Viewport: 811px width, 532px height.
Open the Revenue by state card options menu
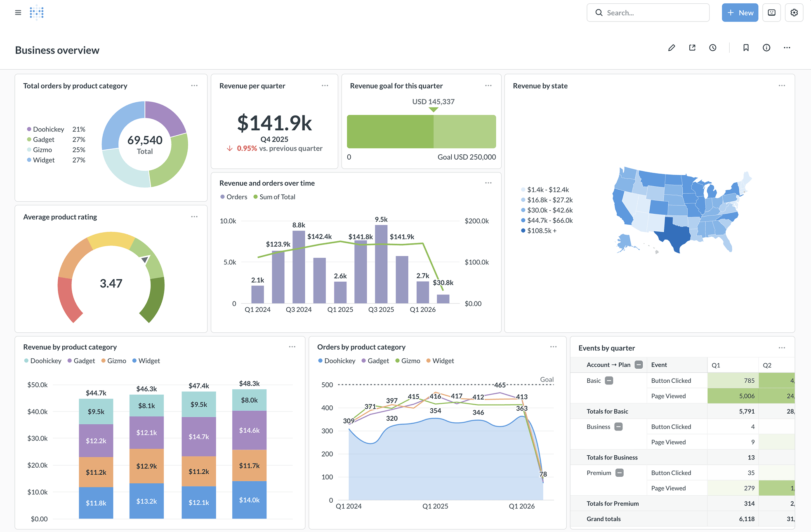coord(782,85)
